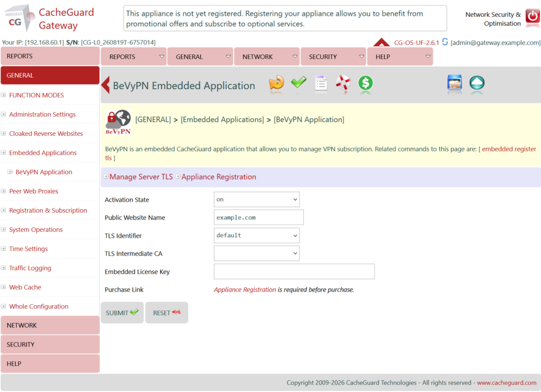
Task: Open Traffic Logging in sidebar
Action: point(30,268)
